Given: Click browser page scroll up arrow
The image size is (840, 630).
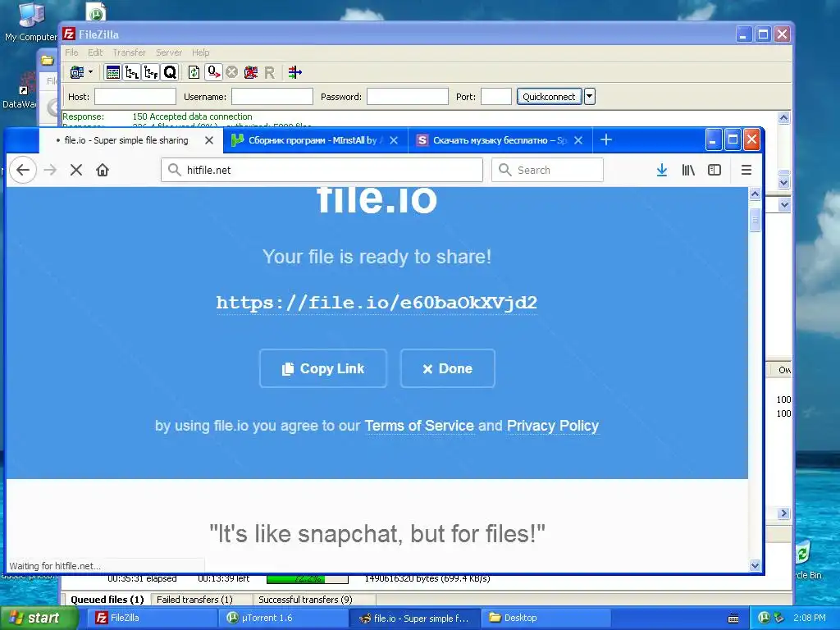Looking at the screenshot, I should 755,194.
